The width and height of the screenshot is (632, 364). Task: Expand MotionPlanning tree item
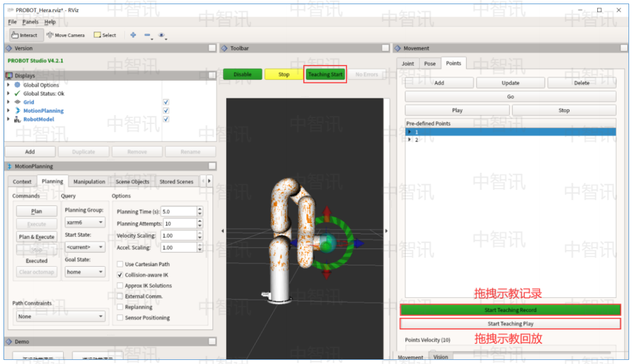pyautogui.click(x=8, y=110)
